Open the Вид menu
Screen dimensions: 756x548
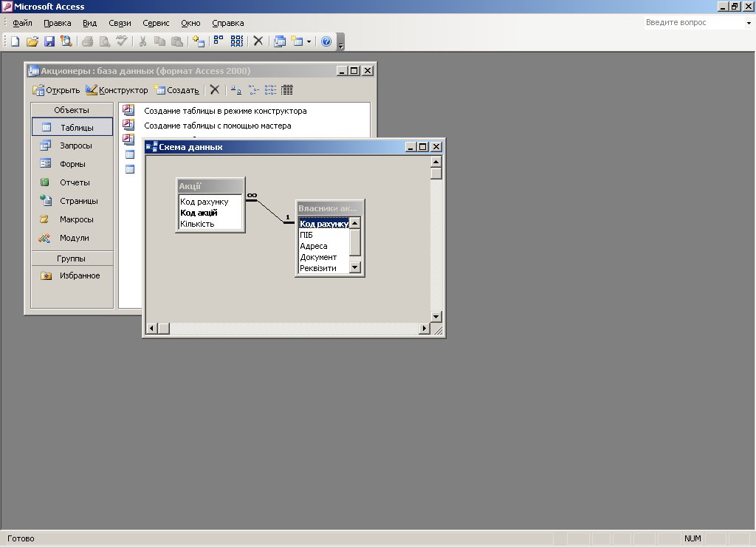(89, 23)
